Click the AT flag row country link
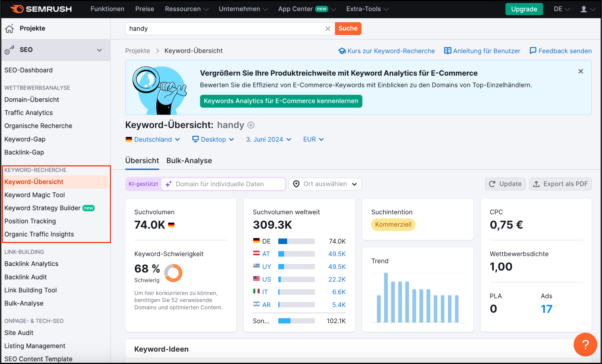The height and width of the screenshot is (364, 602). [x=266, y=254]
